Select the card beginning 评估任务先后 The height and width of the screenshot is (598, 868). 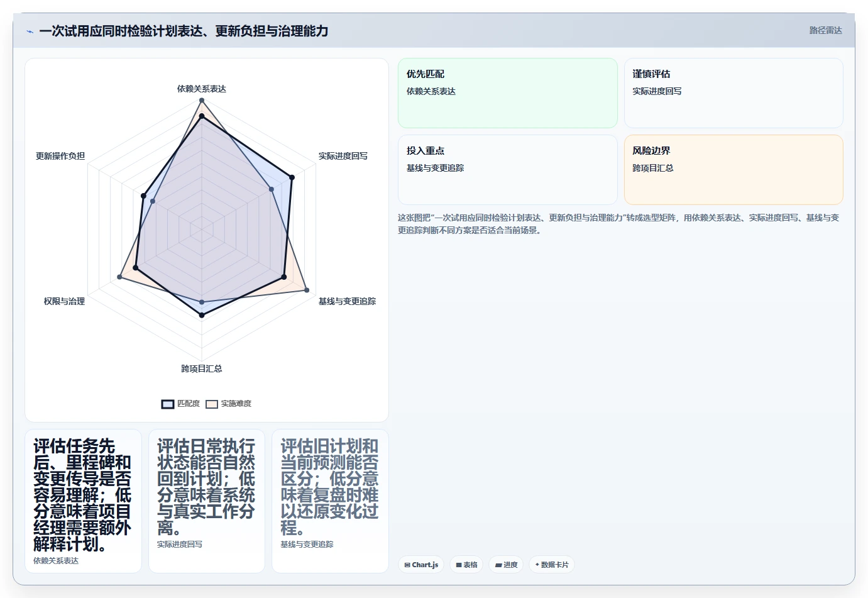pos(84,501)
